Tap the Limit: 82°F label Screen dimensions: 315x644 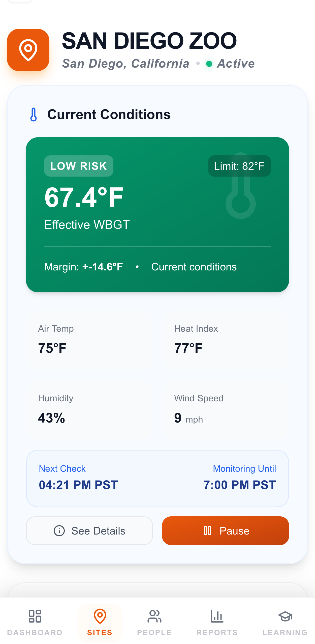pyautogui.click(x=239, y=166)
